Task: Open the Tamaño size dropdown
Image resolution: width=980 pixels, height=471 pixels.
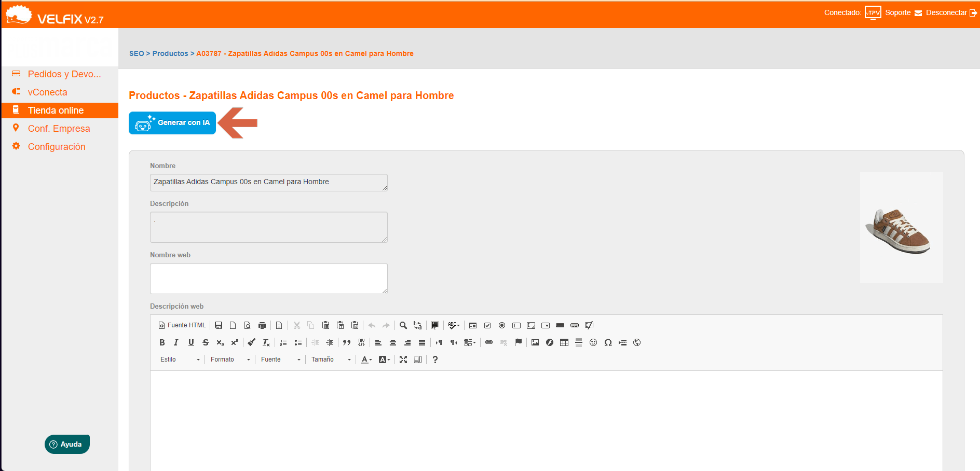Action: tap(331, 359)
